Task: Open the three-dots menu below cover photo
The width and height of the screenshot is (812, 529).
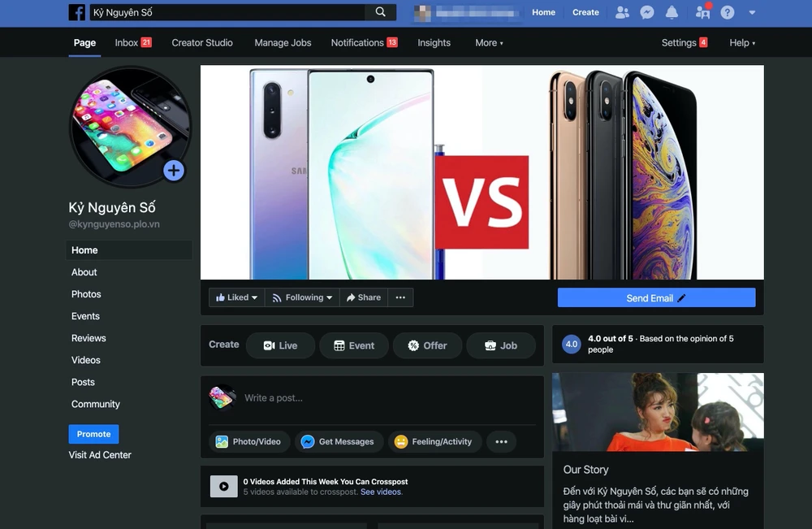Action: point(400,297)
